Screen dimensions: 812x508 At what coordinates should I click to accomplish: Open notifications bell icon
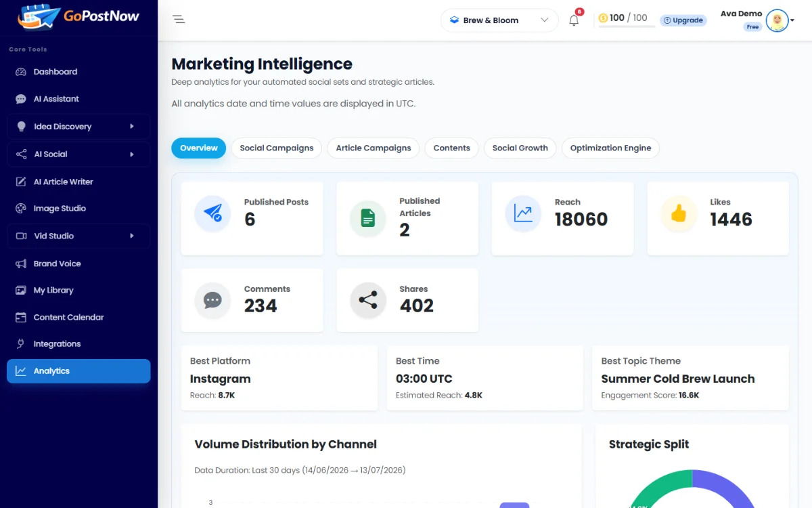point(574,20)
